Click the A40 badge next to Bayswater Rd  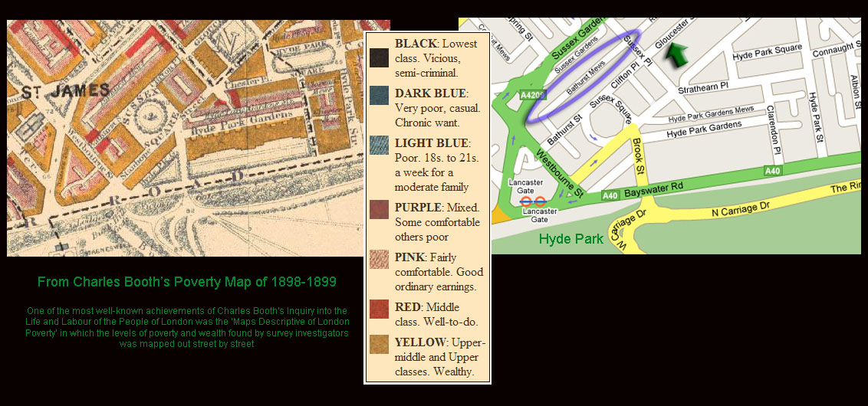click(x=610, y=195)
